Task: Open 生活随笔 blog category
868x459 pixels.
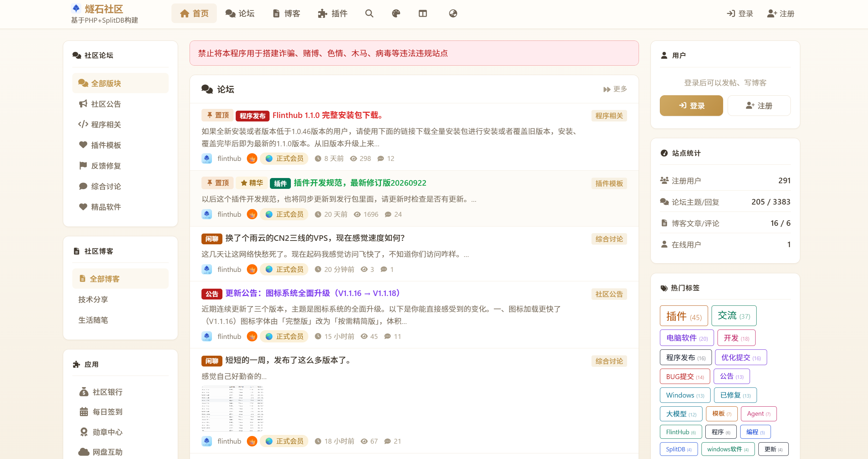Action: click(120, 320)
